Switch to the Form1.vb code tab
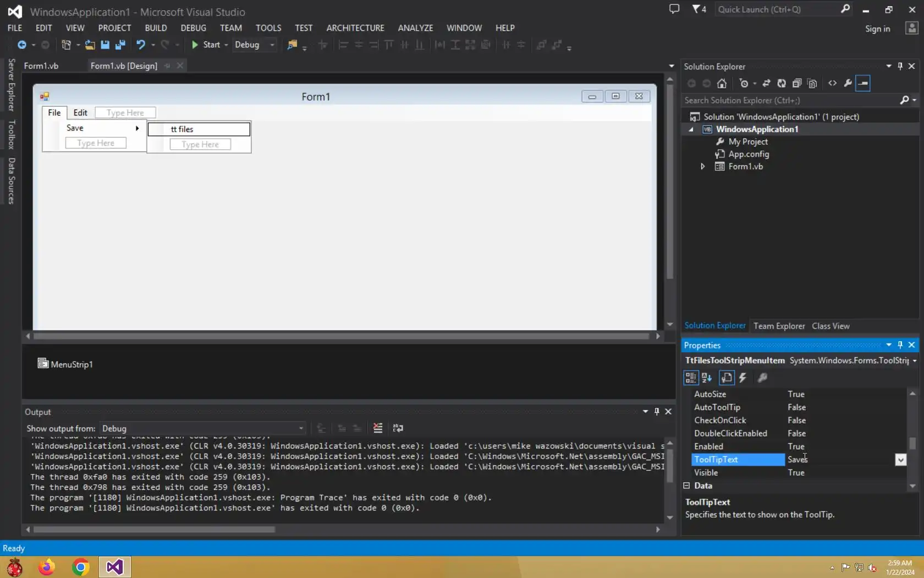924x578 pixels. click(x=41, y=66)
